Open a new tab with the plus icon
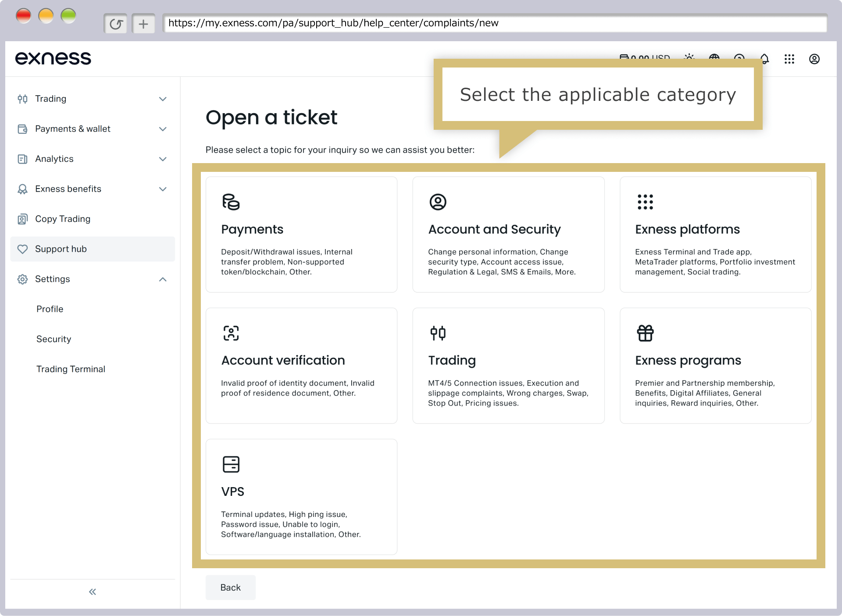 [x=143, y=24]
